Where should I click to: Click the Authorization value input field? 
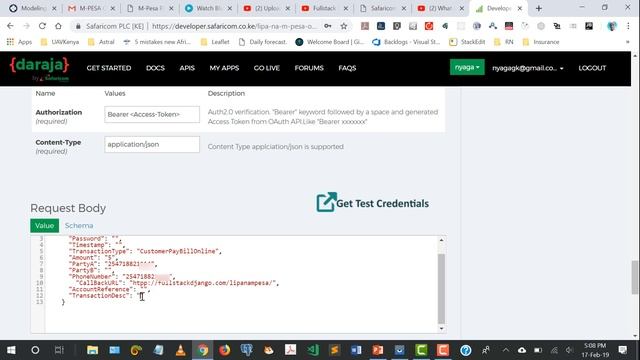tap(152, 114)
